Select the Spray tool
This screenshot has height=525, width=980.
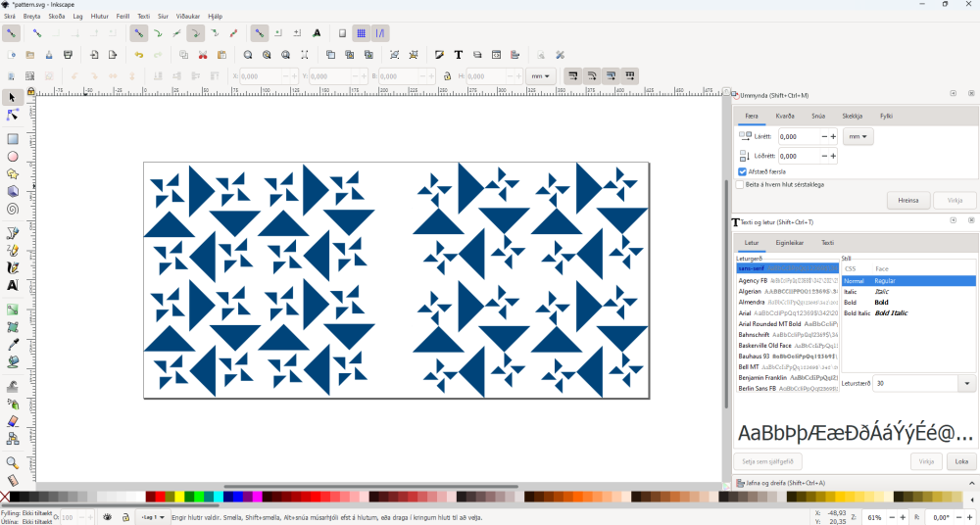pyautogui.click(x=12, y=404)
